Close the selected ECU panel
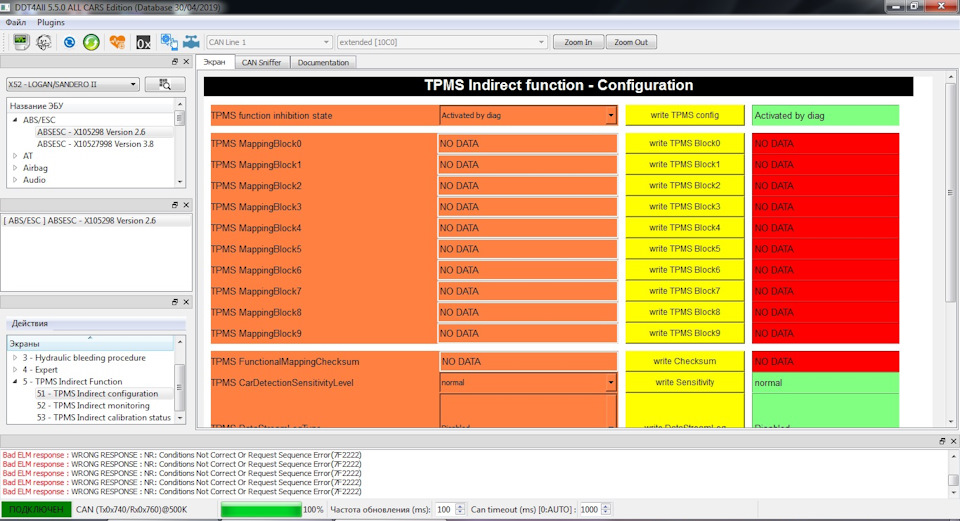Image resolution: width=960 pixels, height=521 pixels. click(186, 205)
